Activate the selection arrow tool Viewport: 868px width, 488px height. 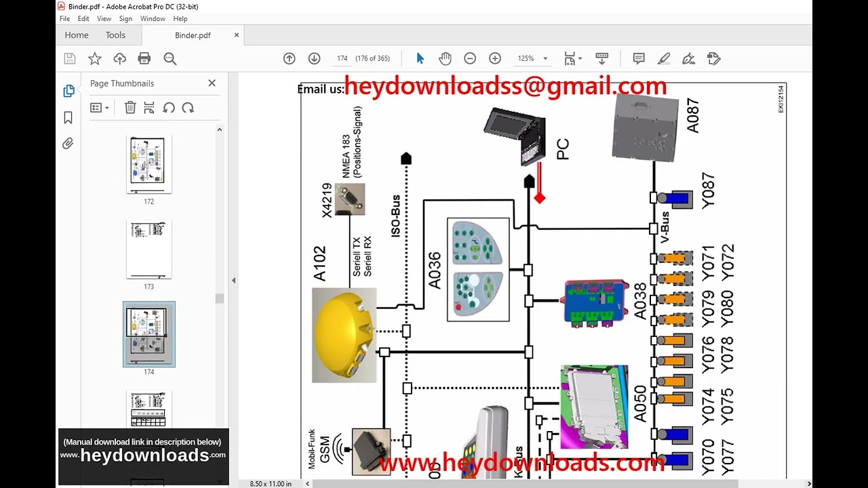(420, 59)
